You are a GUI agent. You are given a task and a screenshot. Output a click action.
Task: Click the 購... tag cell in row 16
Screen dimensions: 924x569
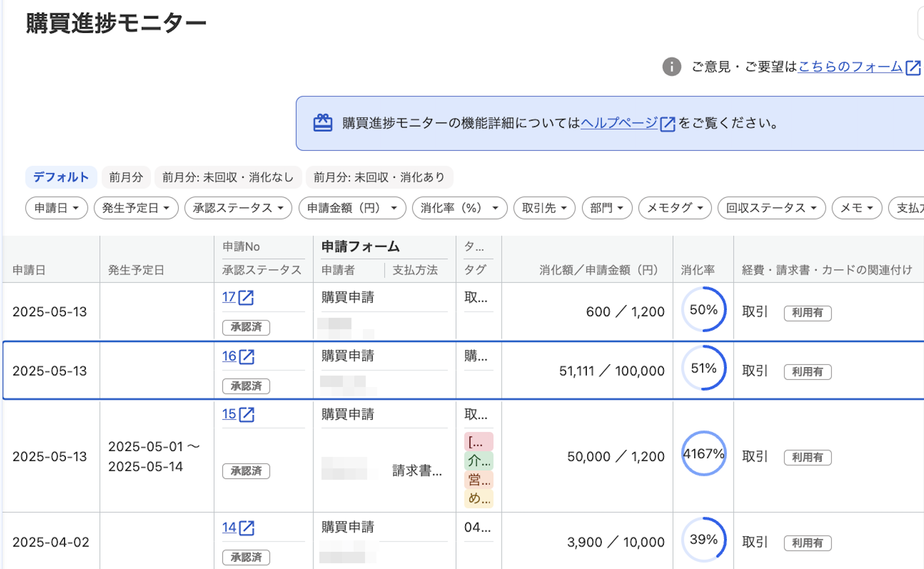pos(476,356)
